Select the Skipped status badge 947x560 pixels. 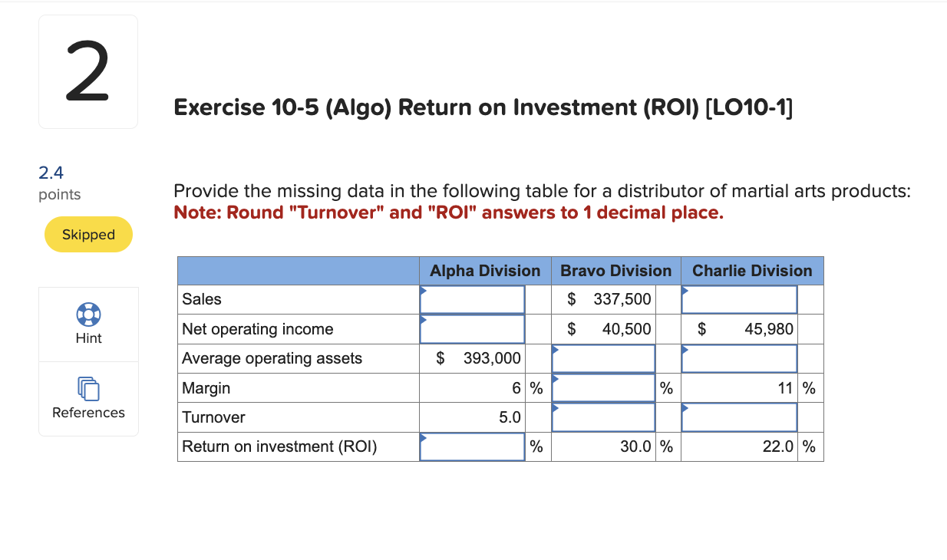[x=88, y=234]
